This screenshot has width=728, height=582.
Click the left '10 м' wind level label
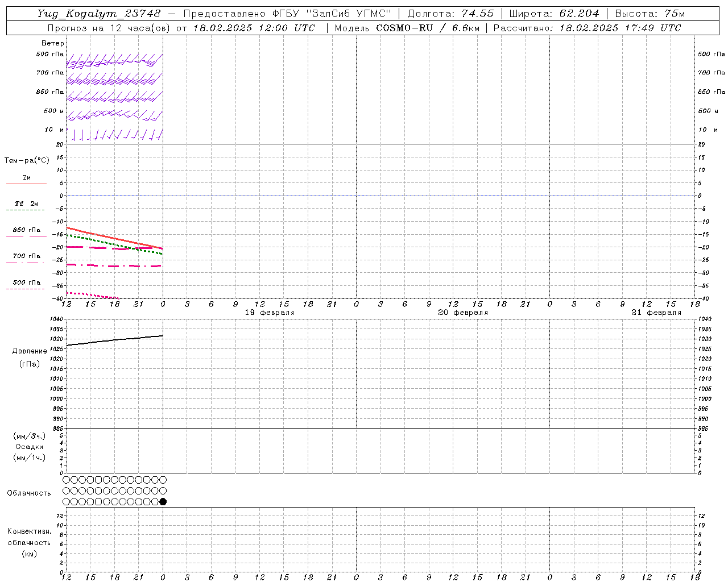click(x=54, y=130)
